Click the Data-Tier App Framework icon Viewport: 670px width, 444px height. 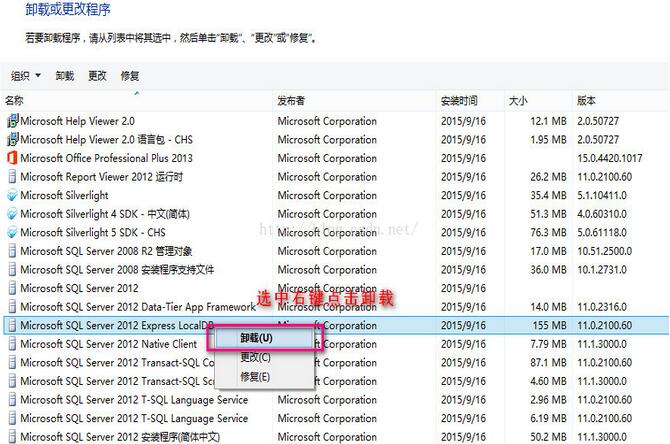point(12,307)
